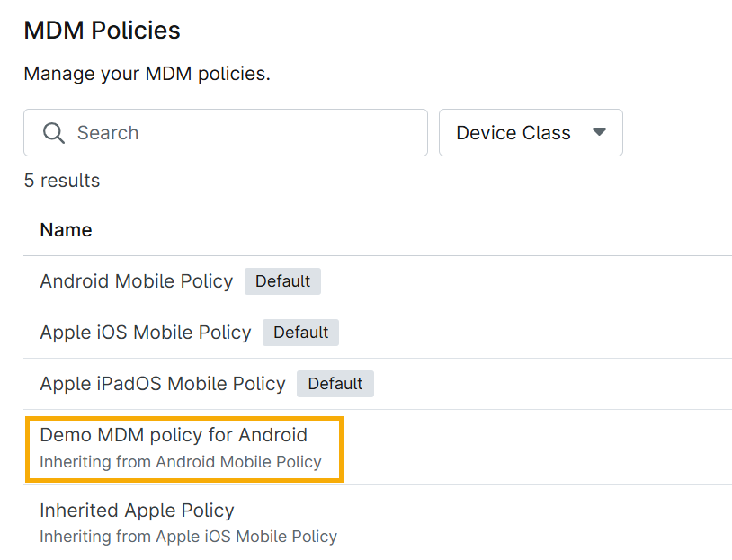Click the Device Class chevron arrow
The height and width of the screenshot is (560, 732).
coord(599,132)
